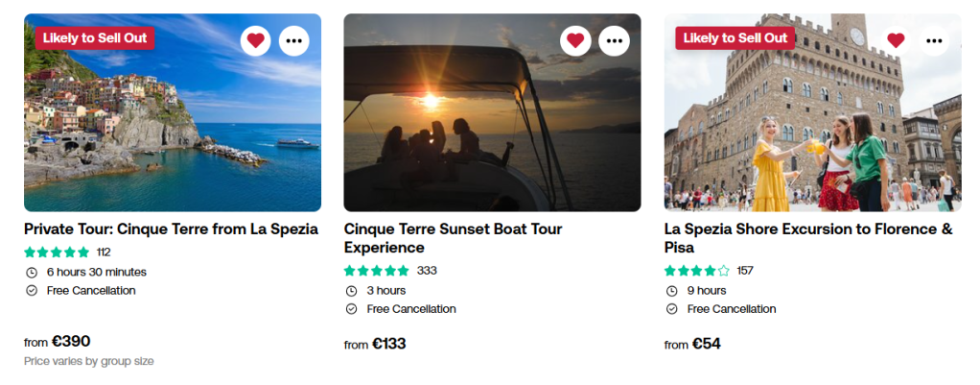The width and height of the screenshot is (980, 385).
Task: Click the €390 price on Private Tour
Action: pos(71,341)
